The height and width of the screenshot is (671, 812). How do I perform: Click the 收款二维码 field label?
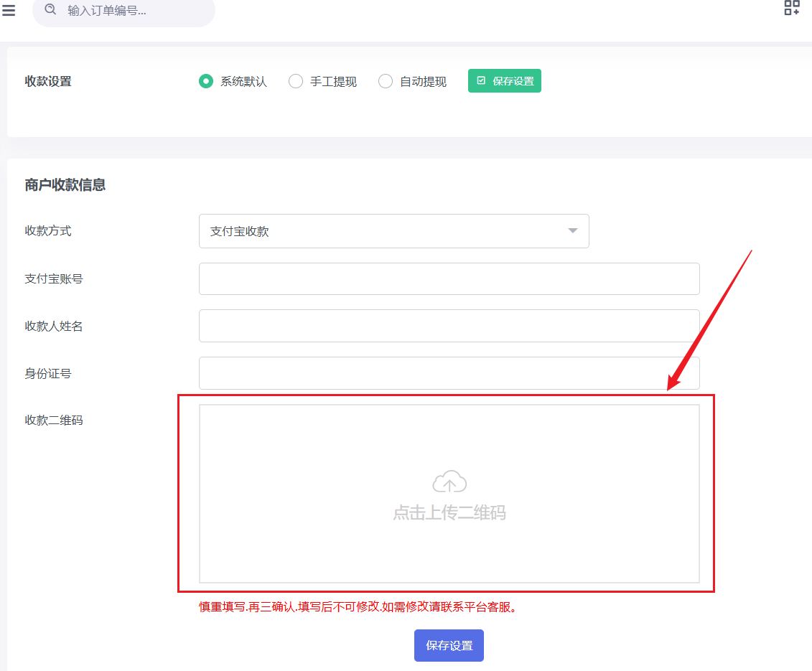point(54,421)
